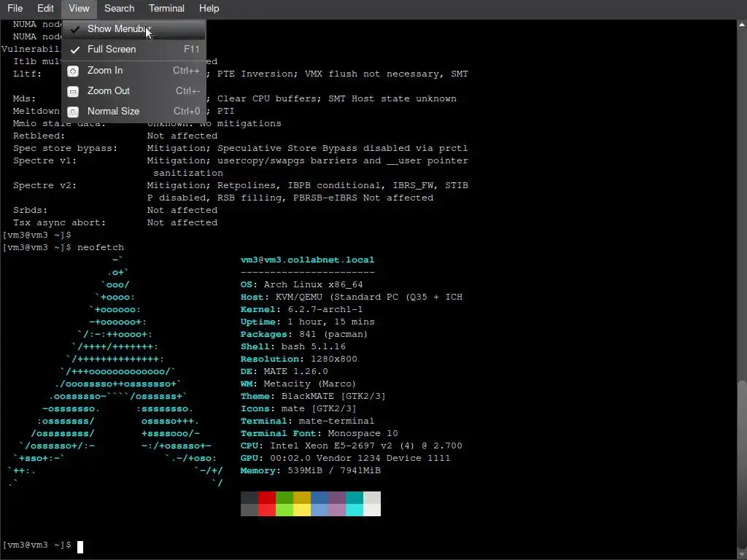Click the 'Mds:' label
The image size is (747, 560).
click(24, 99)
